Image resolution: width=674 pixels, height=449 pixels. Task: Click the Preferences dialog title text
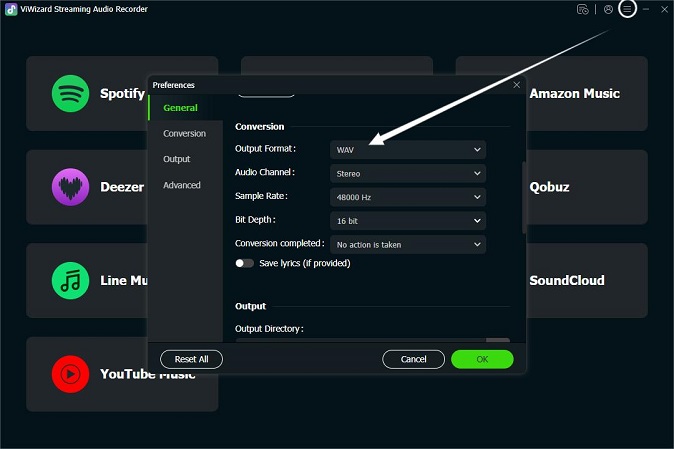tap(174, 85)
